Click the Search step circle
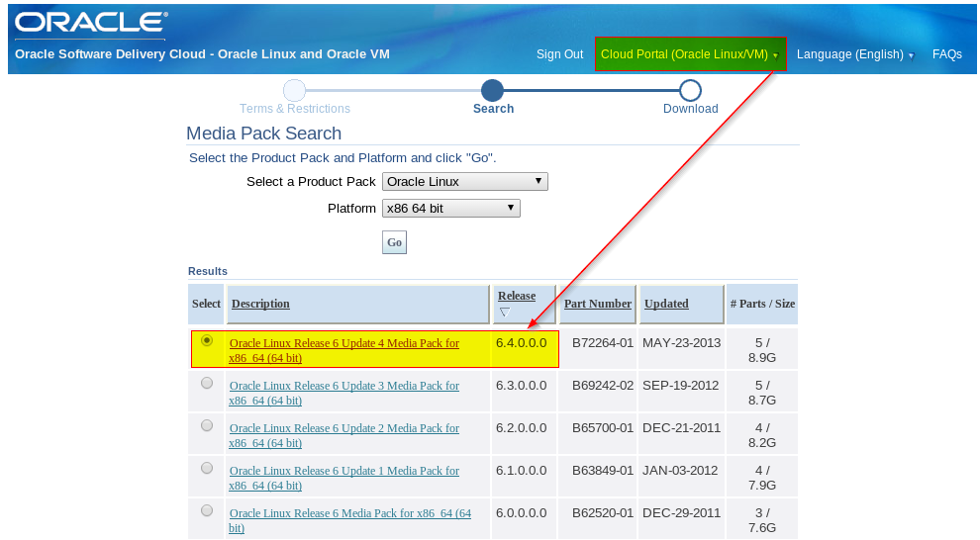The width and height of the screenshot is (980, 540). pyautogui.click(x=493, y=91)
